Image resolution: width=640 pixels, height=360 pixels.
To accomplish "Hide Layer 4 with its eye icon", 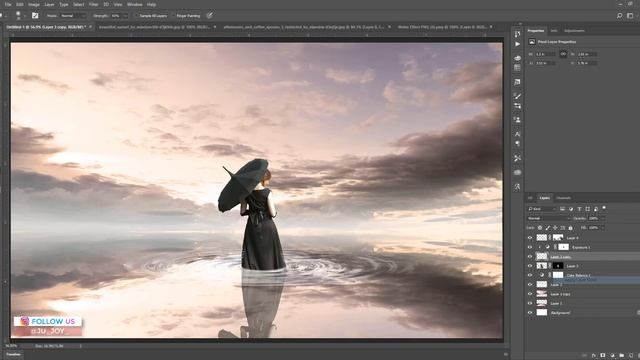I will point(530,238).
